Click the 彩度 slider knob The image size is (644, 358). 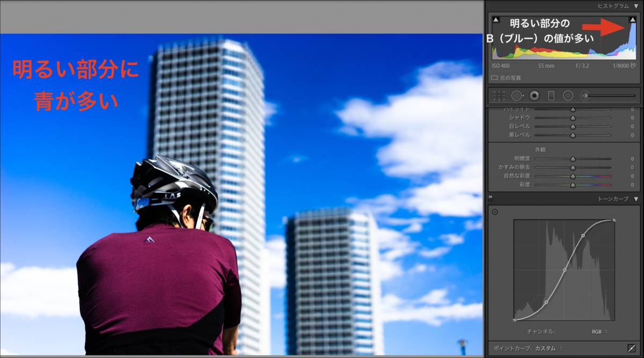pos(573,185)
